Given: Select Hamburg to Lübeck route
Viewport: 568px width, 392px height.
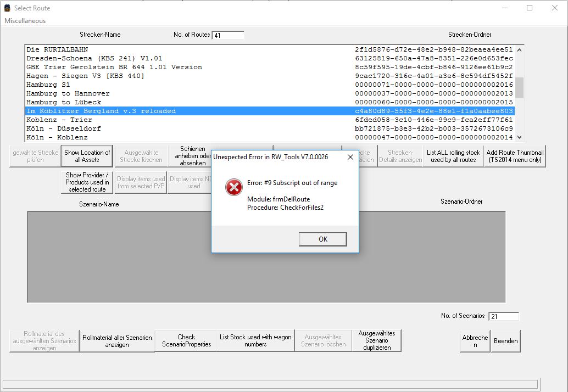Looking at the screenshot, I should coord(270,102).
